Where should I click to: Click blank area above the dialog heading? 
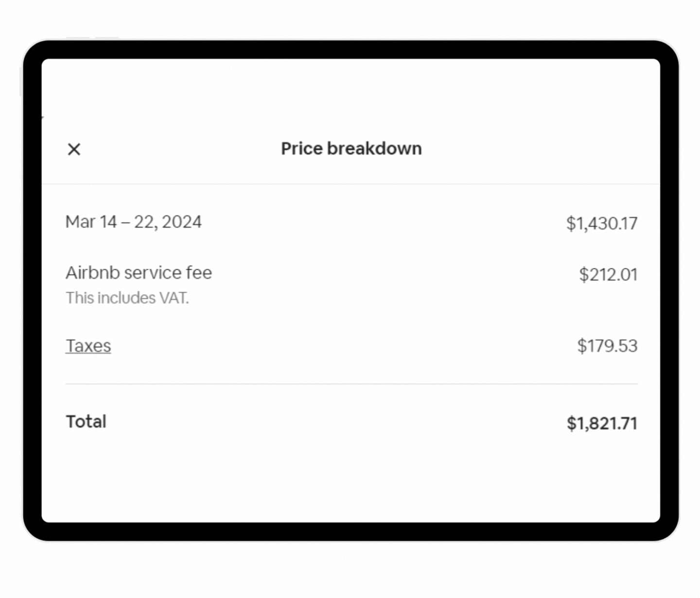click(351, 97)
